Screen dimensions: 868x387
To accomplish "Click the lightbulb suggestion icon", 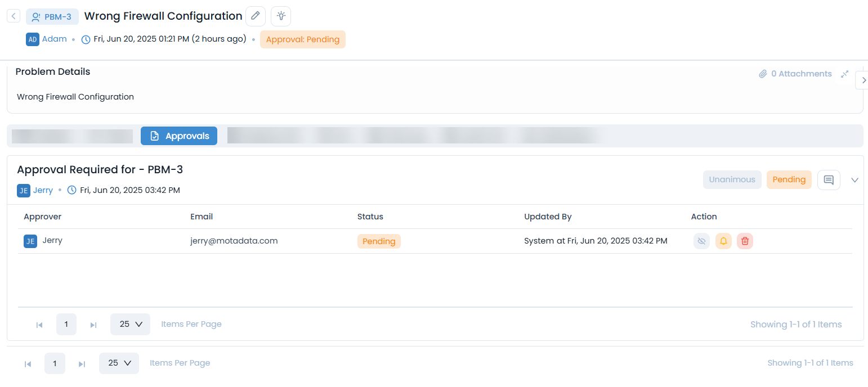I will click(281, 16).
